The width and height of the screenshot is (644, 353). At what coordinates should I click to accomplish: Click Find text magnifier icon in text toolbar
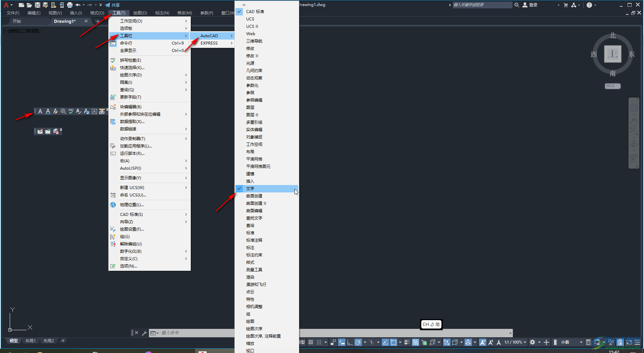click(x=63, y=111)
